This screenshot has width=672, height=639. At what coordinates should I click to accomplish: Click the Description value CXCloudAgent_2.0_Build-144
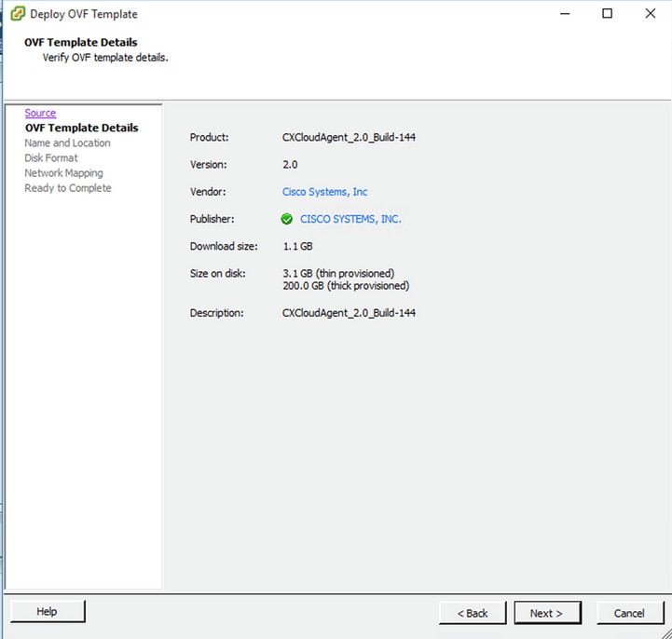349,313
